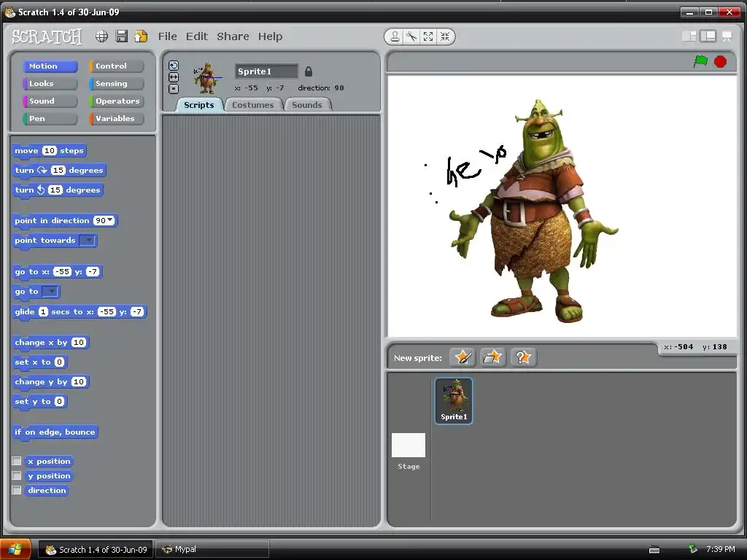Select the Pen block category
Viewport: 747px width, 560px height.
[50, 119]
